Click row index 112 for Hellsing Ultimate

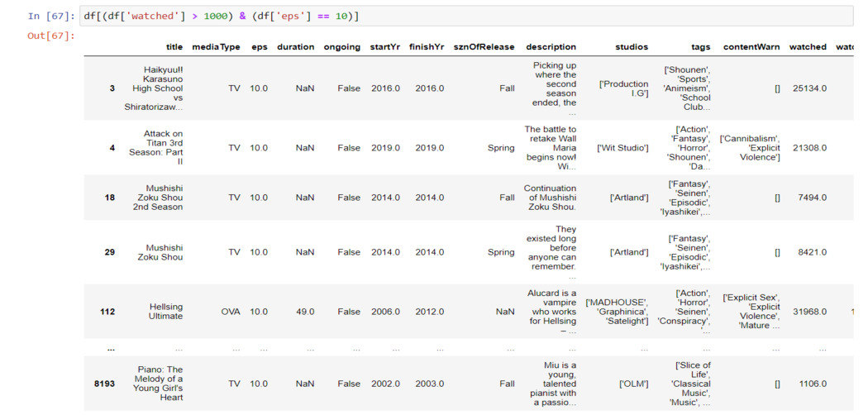107,312
